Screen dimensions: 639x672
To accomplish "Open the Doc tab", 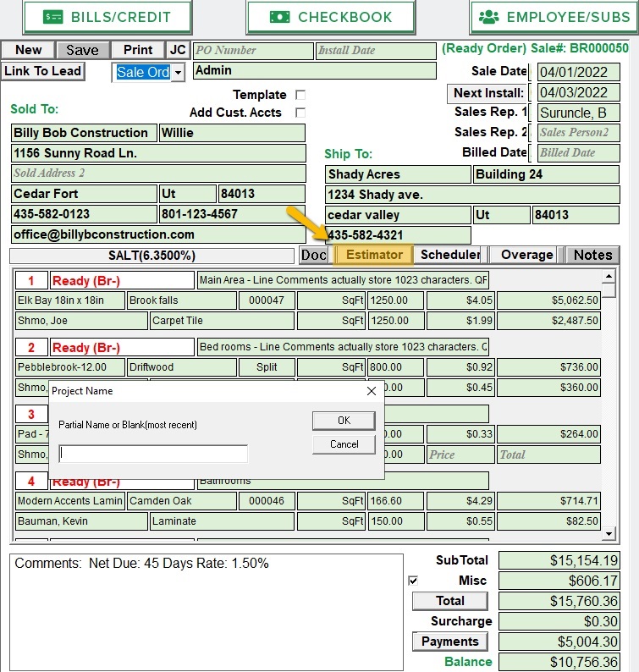I will pos(314,255).
